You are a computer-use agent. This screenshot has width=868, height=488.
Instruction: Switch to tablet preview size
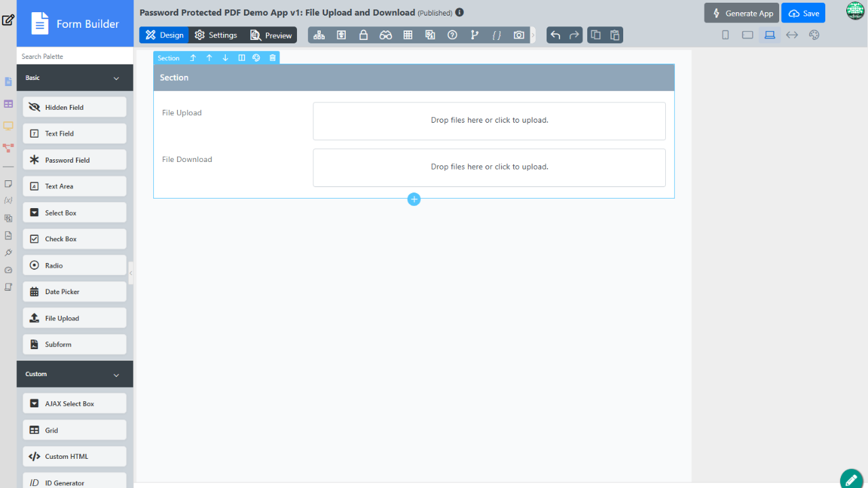click(x=747, y=35)
